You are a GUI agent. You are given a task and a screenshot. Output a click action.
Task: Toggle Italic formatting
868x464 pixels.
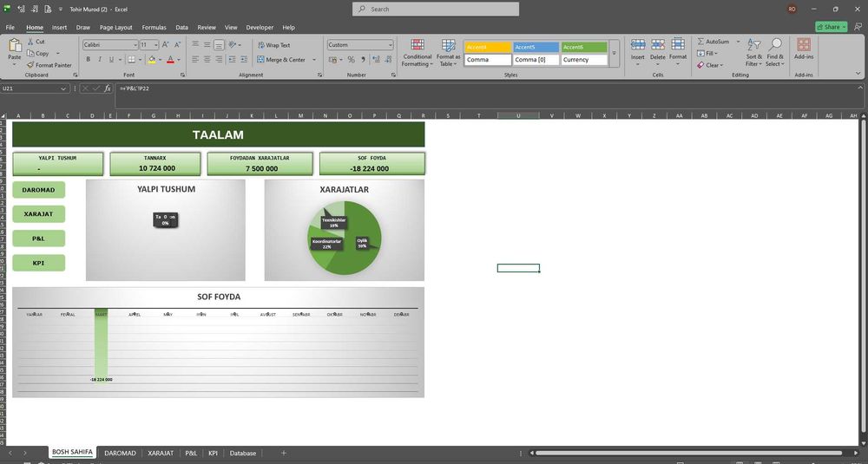coord(100,59)
